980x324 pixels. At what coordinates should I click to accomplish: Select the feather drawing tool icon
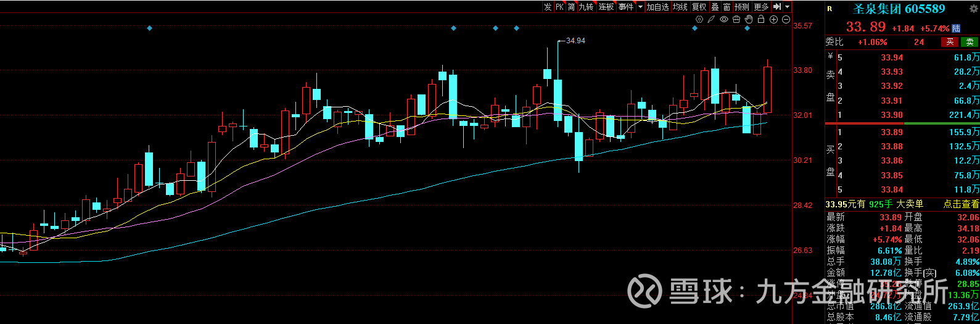click(x=711, y=20)
